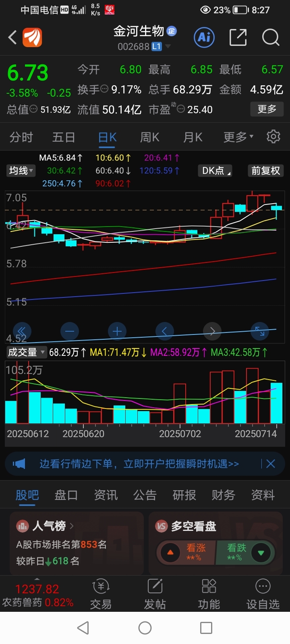290x644 pixels.
Task: Open the search magnifier icon
Action: (270, 37)
